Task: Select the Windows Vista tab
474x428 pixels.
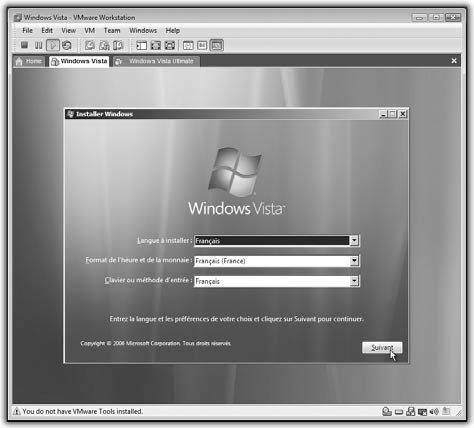Action: click(79, 61)
